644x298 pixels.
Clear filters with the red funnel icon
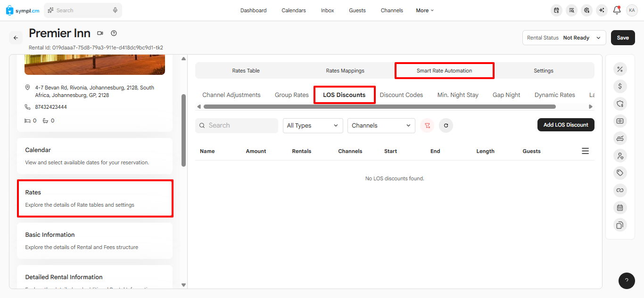tap(427, 126)
